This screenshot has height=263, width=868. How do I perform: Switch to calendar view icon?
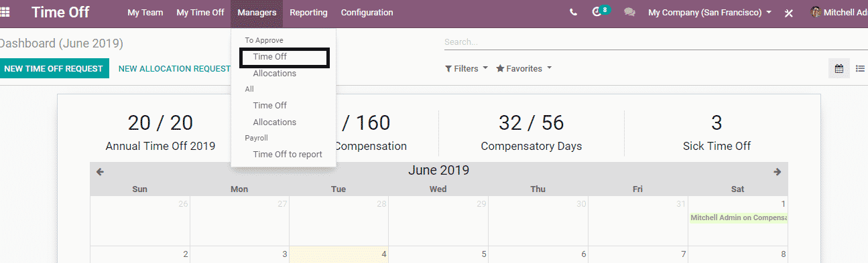[x=839, y=68]
